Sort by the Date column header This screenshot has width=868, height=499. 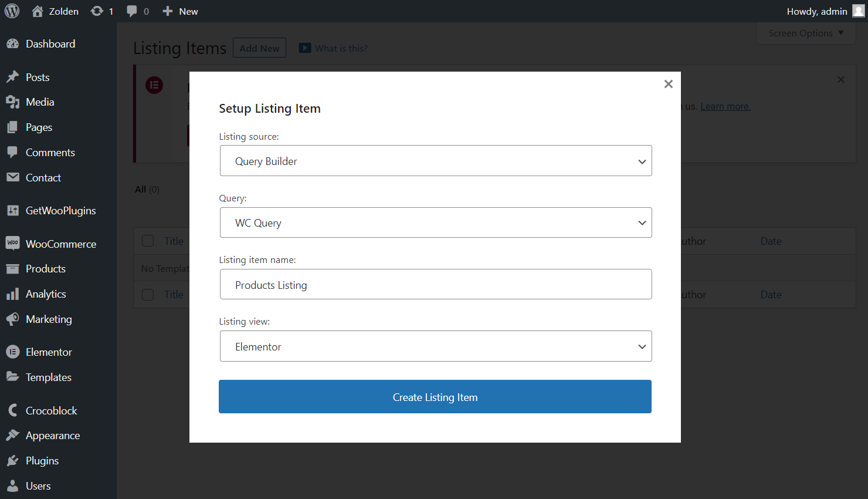point(771,241)
